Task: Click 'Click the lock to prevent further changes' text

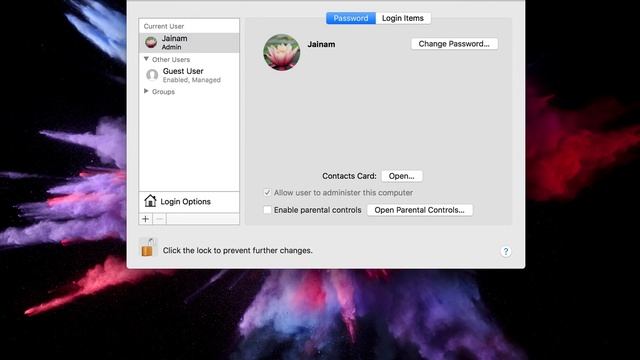Action: [238, 251]
